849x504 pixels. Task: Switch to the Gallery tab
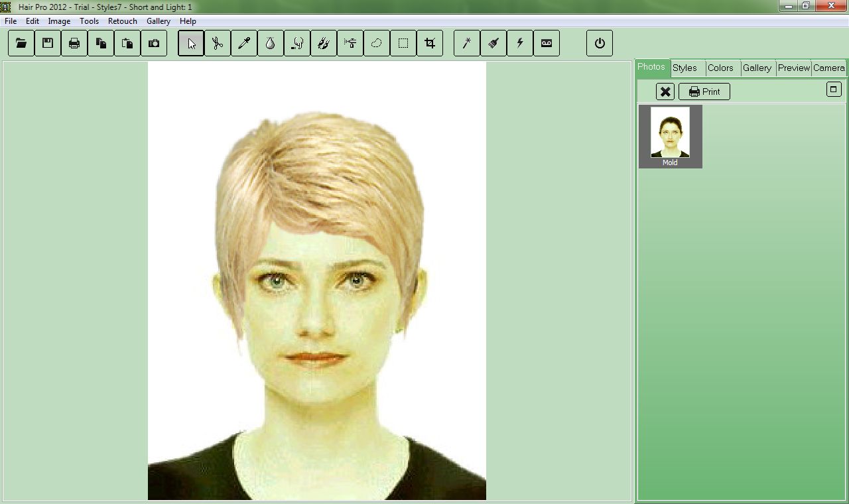coord(757,68)
